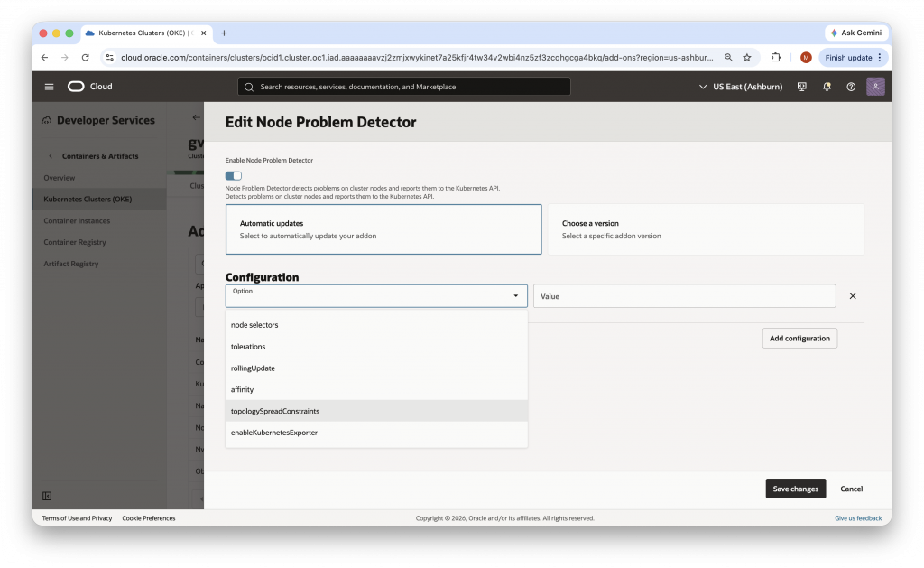The width and height of the screenshot is (924, 568).
Task: Open the notifications bell
Action: pyautogui.click(x=826, y=87)
